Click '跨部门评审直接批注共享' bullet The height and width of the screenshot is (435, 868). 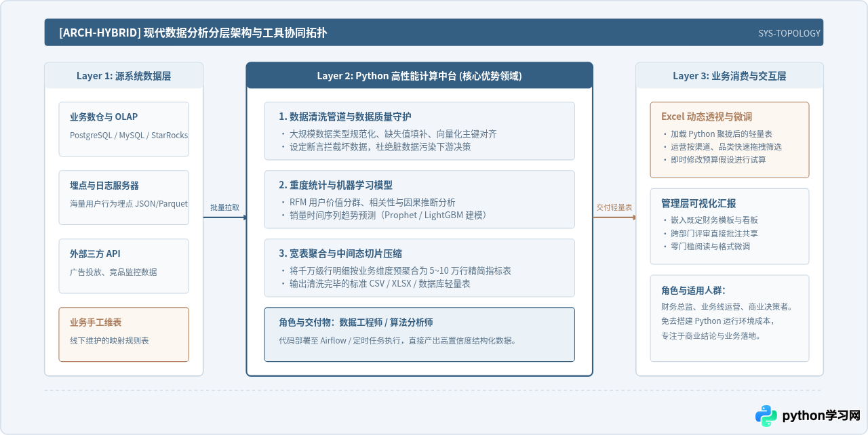[709, 233]
